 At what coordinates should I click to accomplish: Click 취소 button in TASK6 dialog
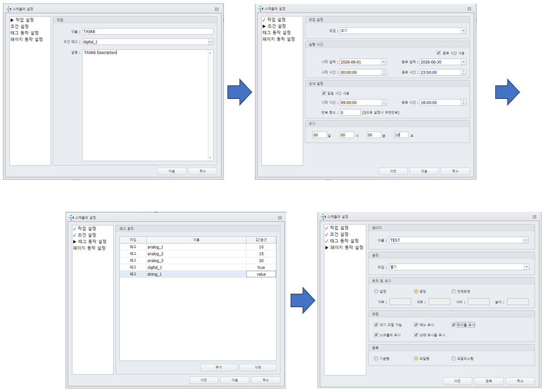click(203, 171)
